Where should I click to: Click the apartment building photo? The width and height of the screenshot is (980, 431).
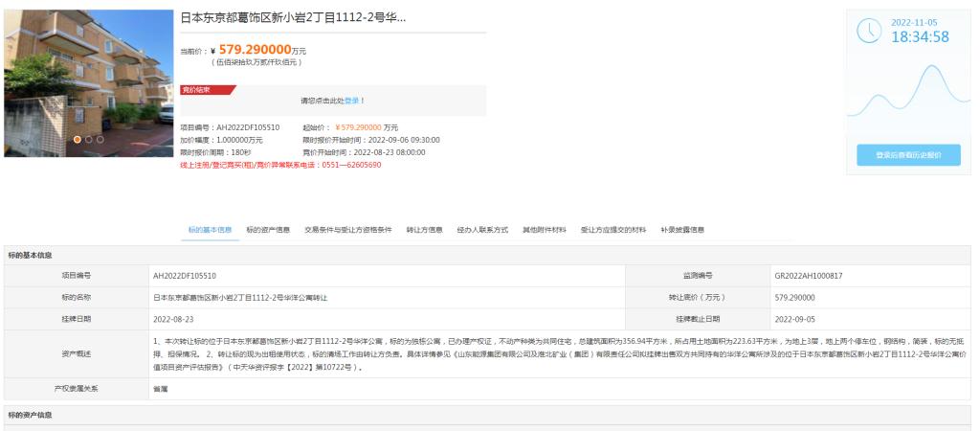tap(88, 81)
